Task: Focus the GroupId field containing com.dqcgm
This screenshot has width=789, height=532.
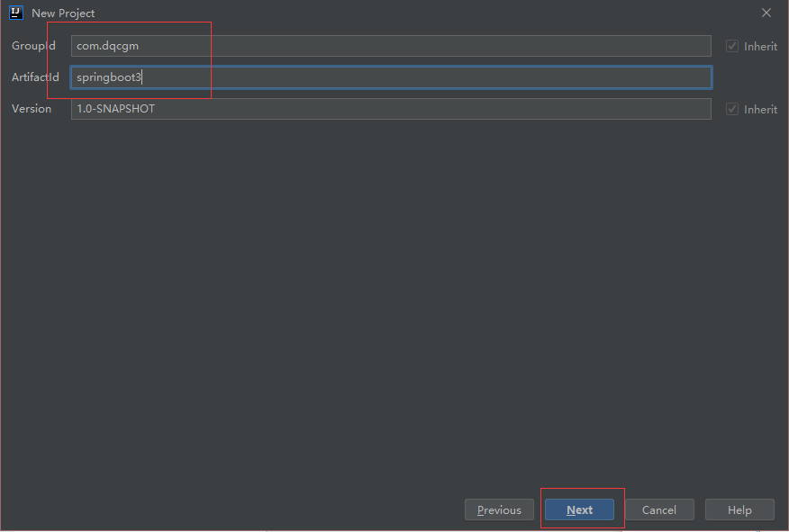Action: (x=391, y=46)
